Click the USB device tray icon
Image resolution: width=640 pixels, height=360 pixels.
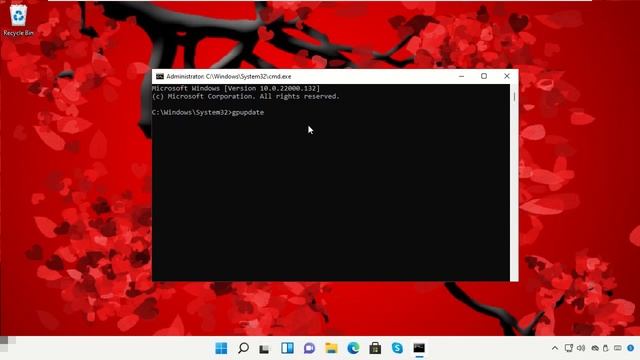click(x=606, y=348)
